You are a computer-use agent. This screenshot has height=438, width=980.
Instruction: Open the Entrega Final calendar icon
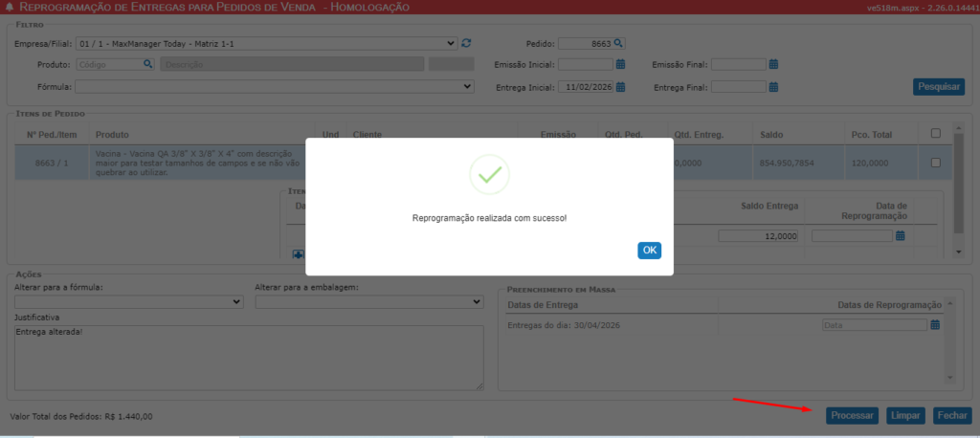coord(773,87)
